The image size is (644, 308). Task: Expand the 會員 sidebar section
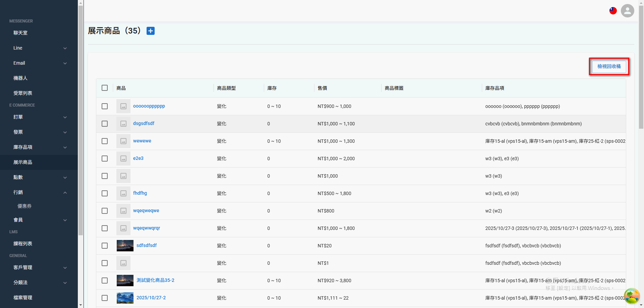coord(39,220)
